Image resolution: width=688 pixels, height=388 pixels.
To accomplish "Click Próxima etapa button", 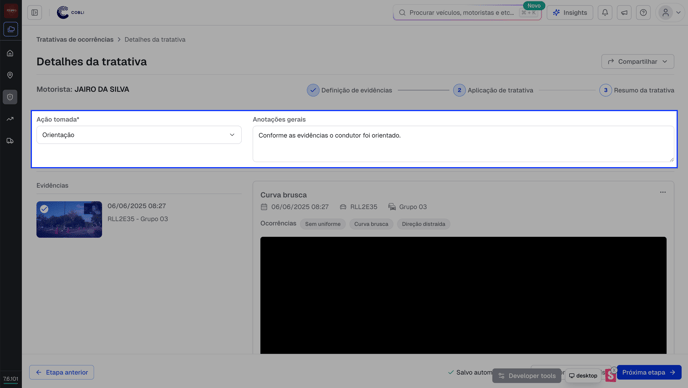I will click(649, 372).
